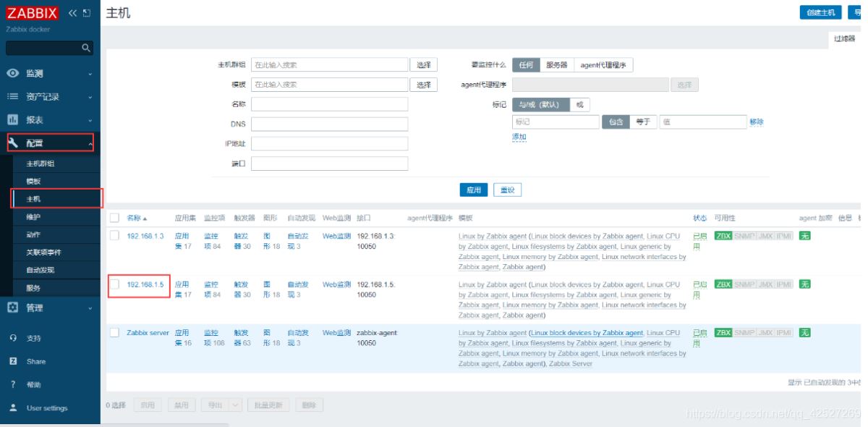This screenshot has height=427, width=868.
Task: Click the ZABBIX logo in the sidebar
Action: coord(33,12)
